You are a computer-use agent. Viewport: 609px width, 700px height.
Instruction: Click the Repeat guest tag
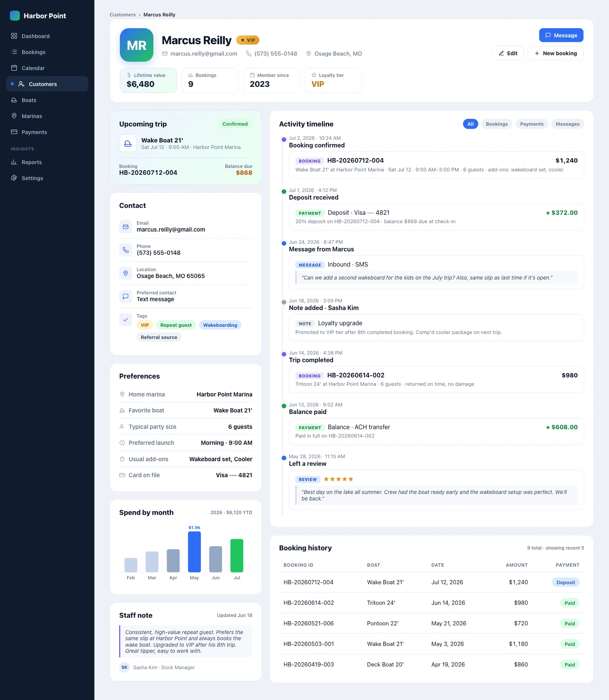click(176, 325)
